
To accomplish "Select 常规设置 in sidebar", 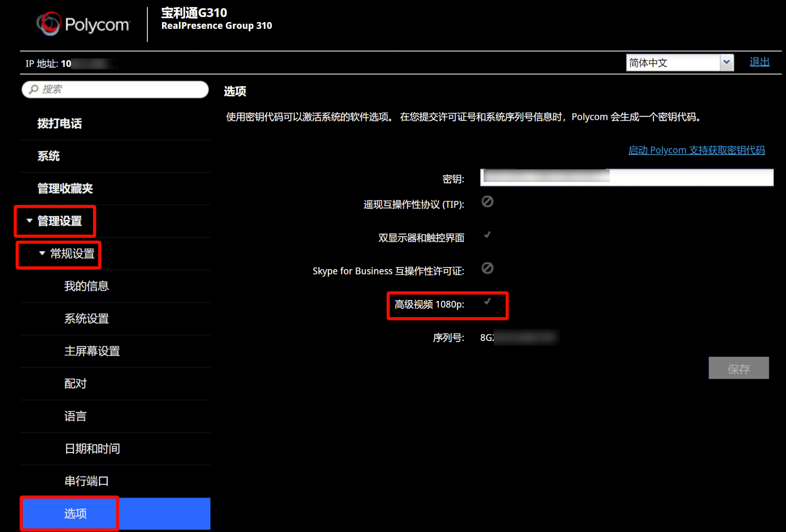I will pos(72,254).
